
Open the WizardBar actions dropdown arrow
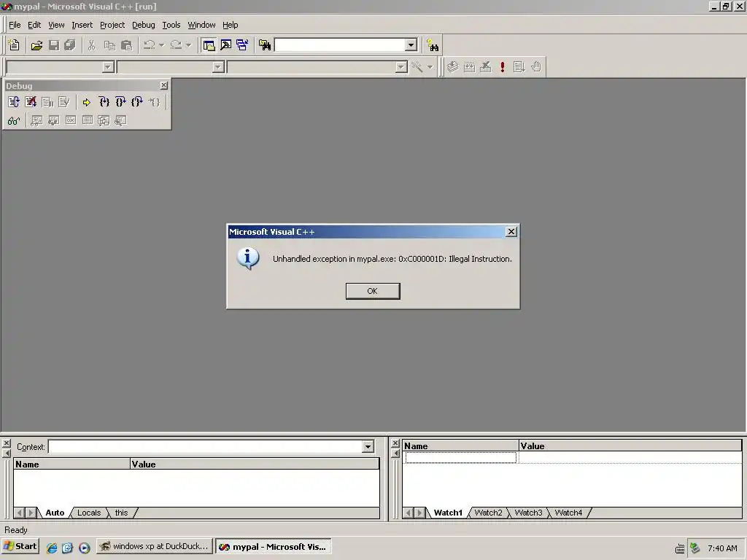pyautogui.click(x=430, y=67)
